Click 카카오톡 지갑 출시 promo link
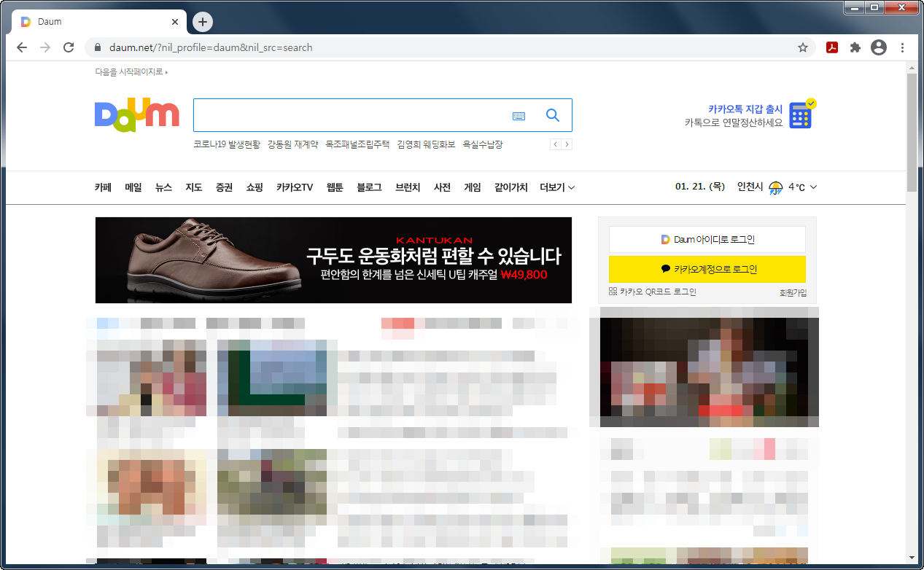The height and width of the screenshot is (570, 924). (745, 109)
